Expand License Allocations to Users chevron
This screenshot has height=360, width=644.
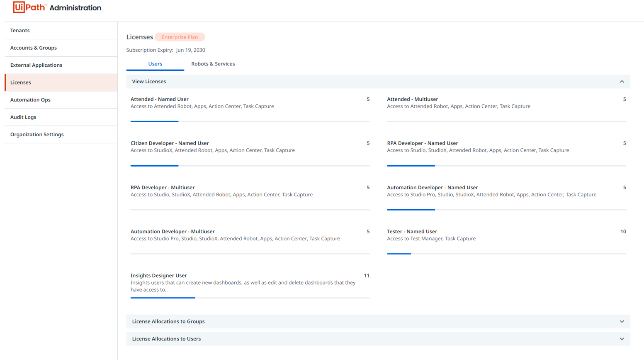tap(622, 339)
